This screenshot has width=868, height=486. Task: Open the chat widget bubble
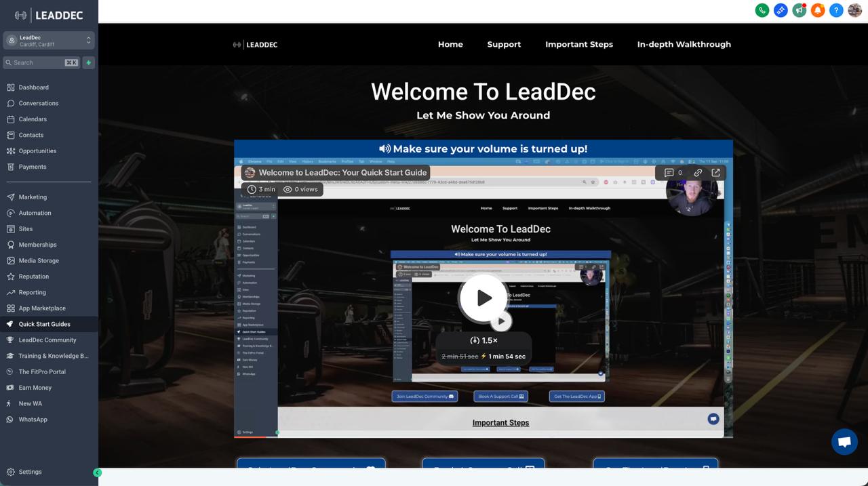pos(844,442)
